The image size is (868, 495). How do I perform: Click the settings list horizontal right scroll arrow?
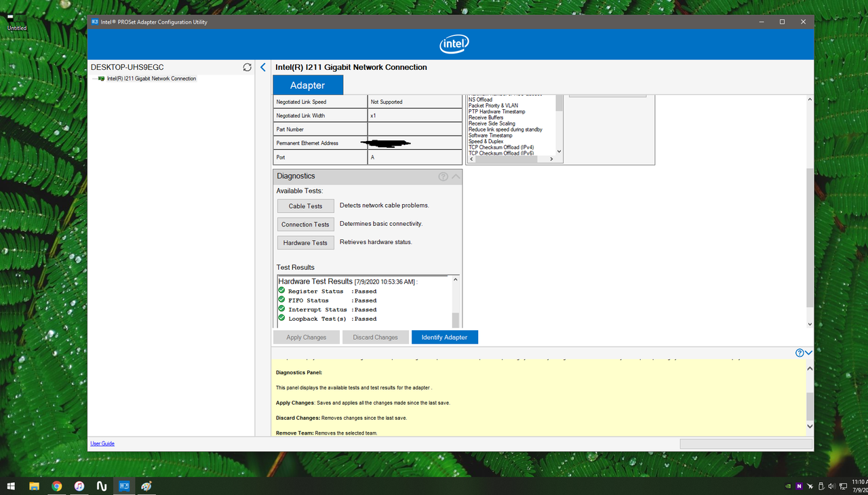coord(552,159)
